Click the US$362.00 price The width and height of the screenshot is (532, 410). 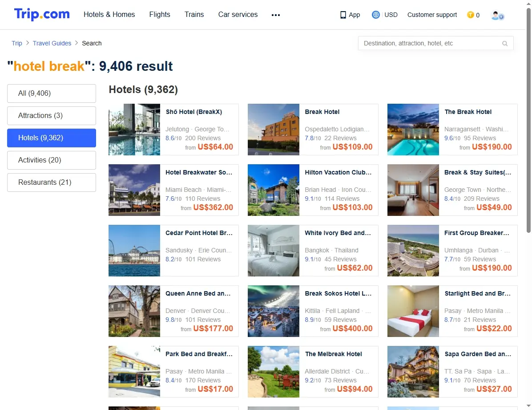click(213, 207)
